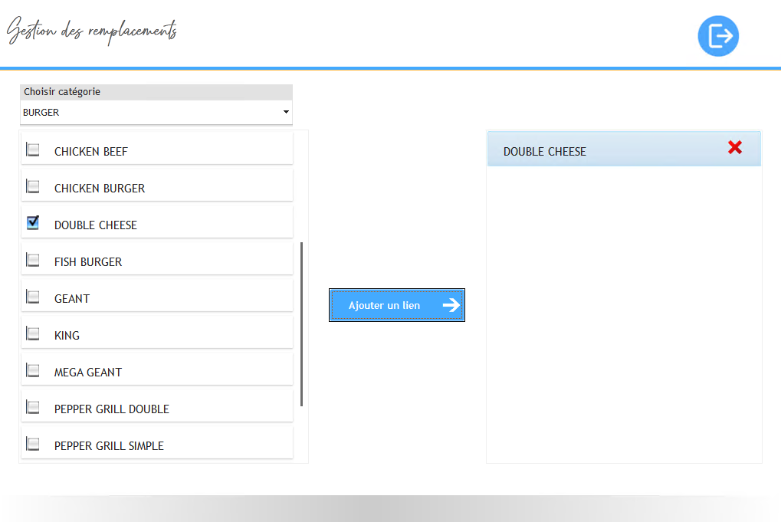Check the PEPPER GRILL DOUBLE checkbox

click(x=33, y=408)
